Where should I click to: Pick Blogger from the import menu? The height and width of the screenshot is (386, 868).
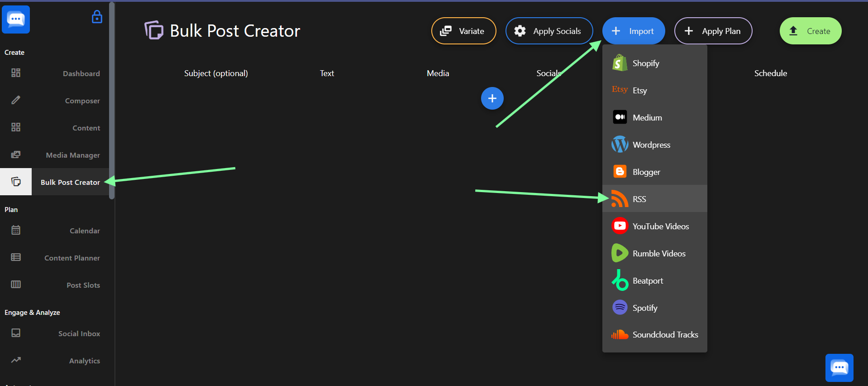coord(655,172)
